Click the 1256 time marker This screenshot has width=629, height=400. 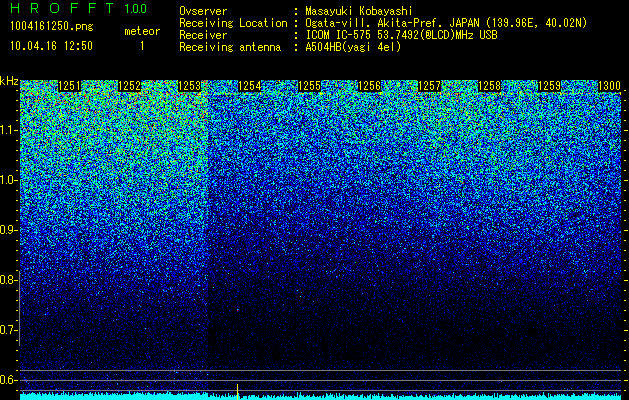(369, 86)
